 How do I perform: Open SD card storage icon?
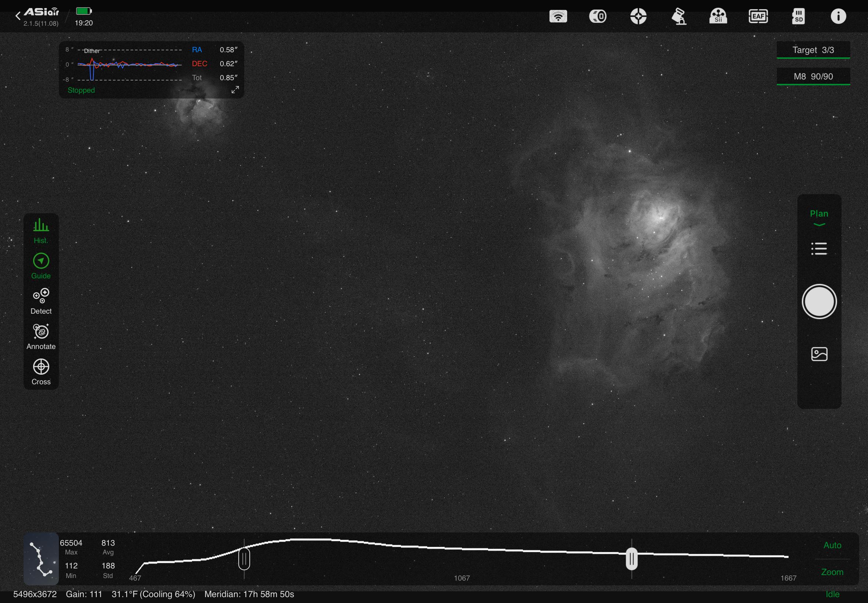tap(798, 16)
